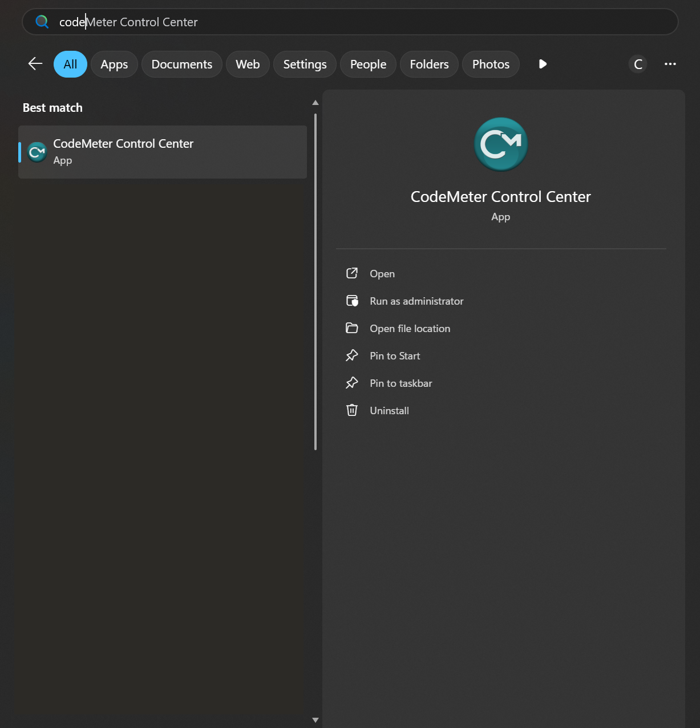The width and height of the screenshot is (700, 728).
Task: Click the Run as administrator shield icon
Action: (352, 301)
